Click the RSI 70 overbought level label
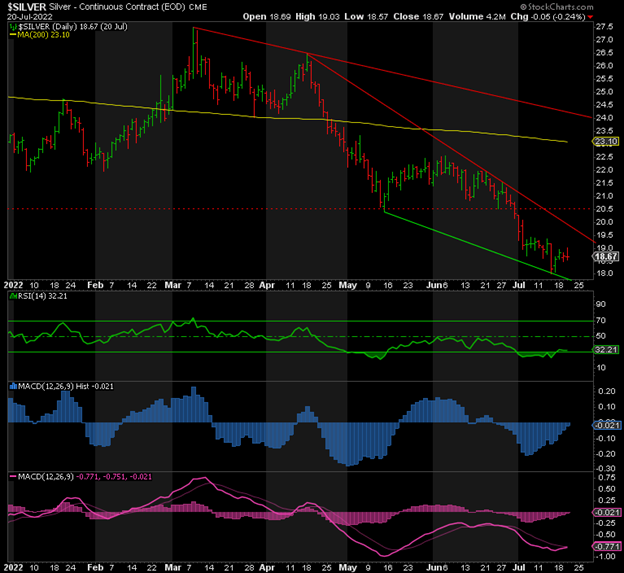Screen dimensions: 624x573 click(x=601, y=320)
